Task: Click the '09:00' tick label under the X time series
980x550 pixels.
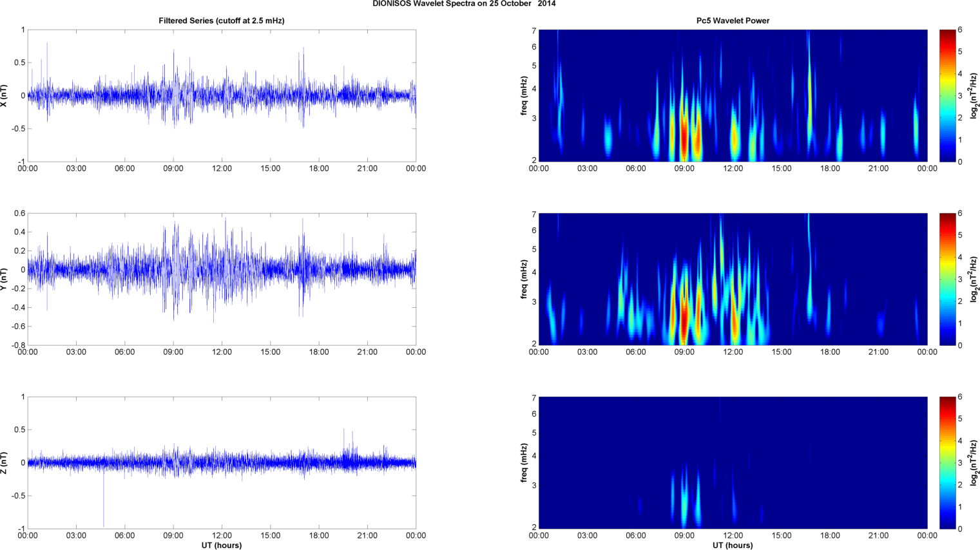Action: pyautogui.click(x=173, y=169)
